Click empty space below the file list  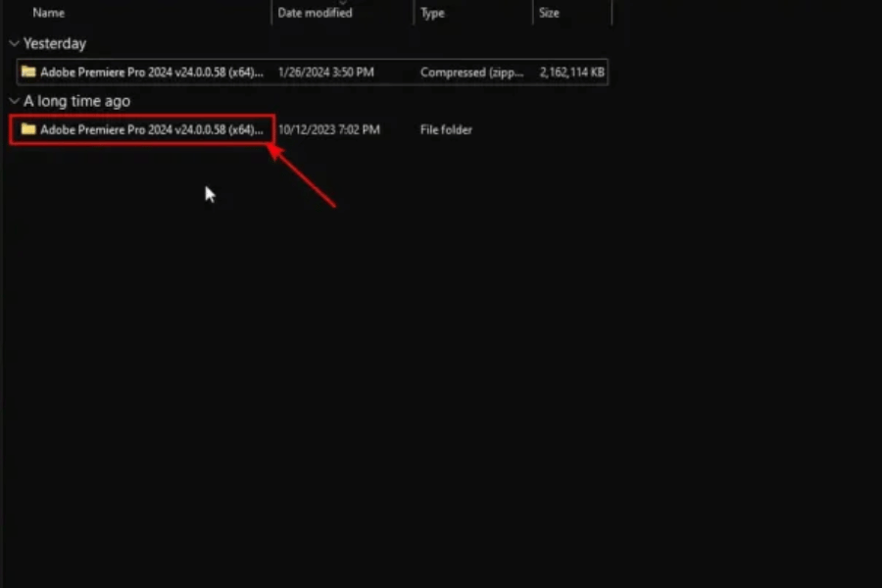pos(441,392)
